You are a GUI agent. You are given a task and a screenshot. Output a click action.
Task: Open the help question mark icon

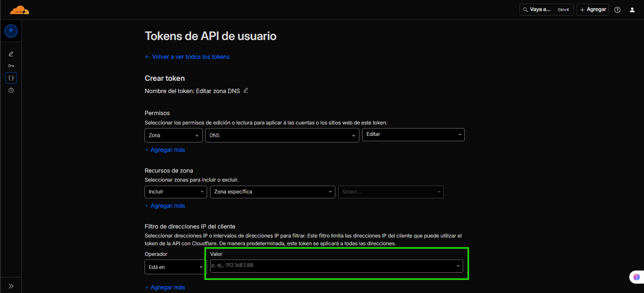[x=617, y=10]
